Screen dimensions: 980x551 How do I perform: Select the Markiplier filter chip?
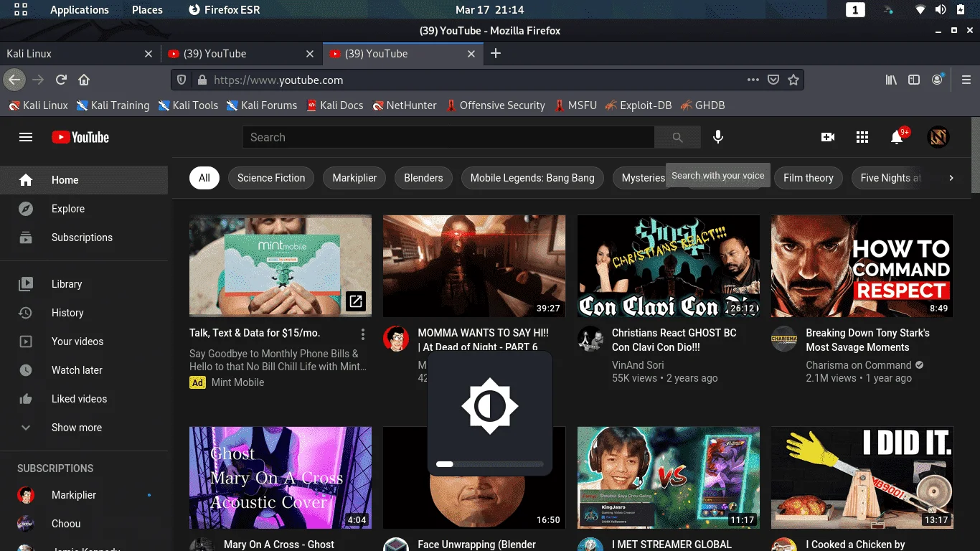[x=354, y=178]
